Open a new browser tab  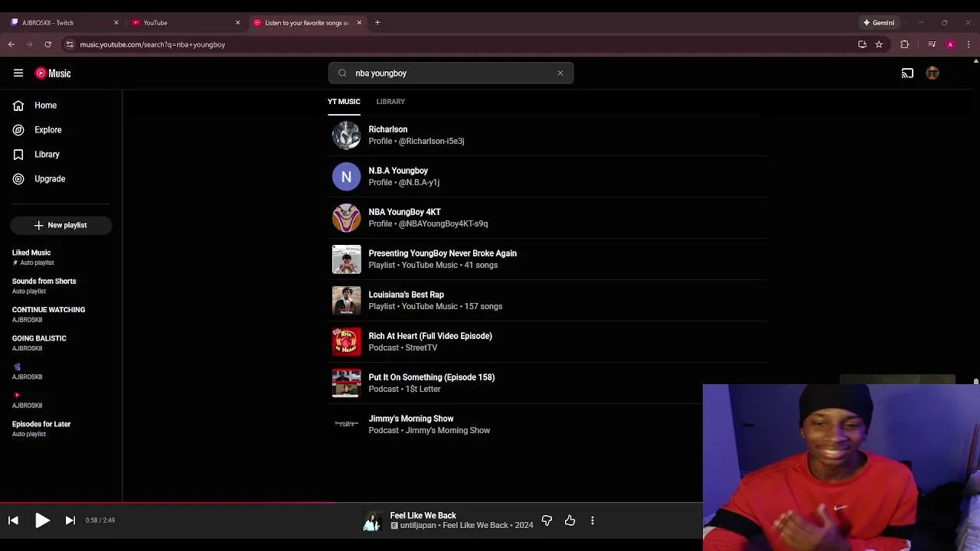coord(377,23)
